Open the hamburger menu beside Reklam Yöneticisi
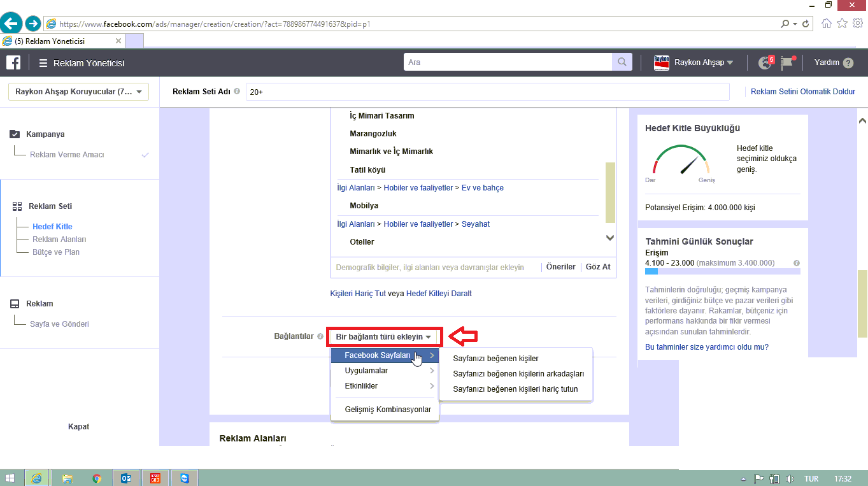The height and width of the screenshot is (486, 868). tap(43, 63)
